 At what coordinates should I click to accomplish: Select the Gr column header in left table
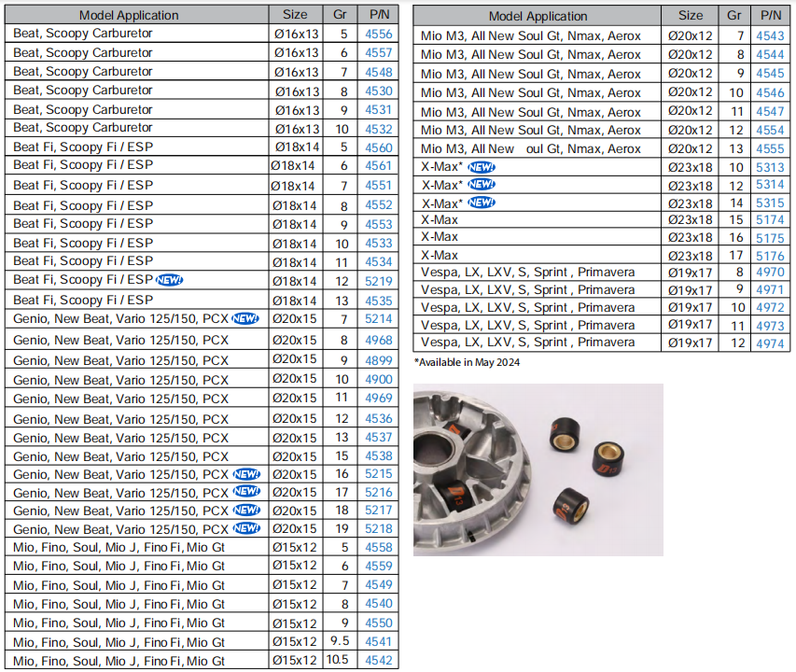(x=340, y=15)
